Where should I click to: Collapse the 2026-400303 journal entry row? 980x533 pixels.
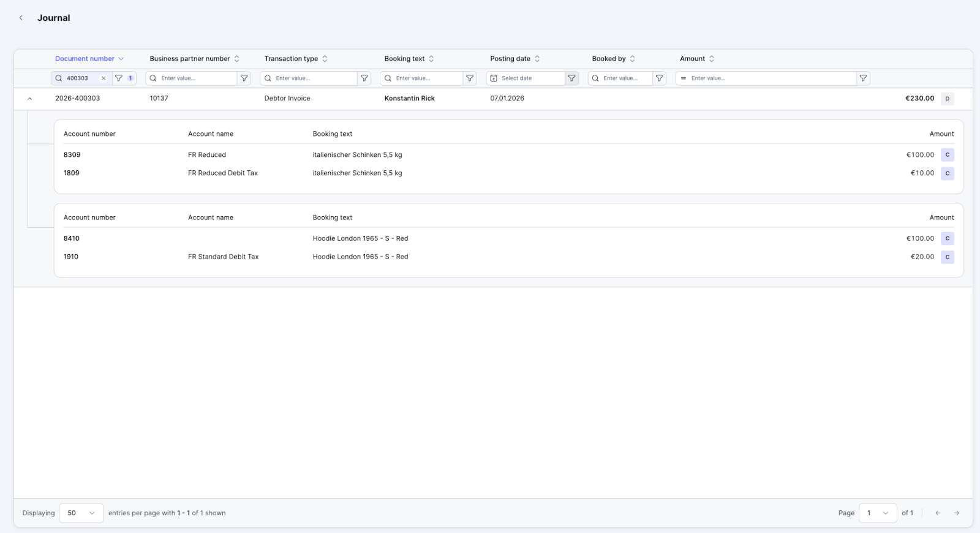tap(29, 99)
